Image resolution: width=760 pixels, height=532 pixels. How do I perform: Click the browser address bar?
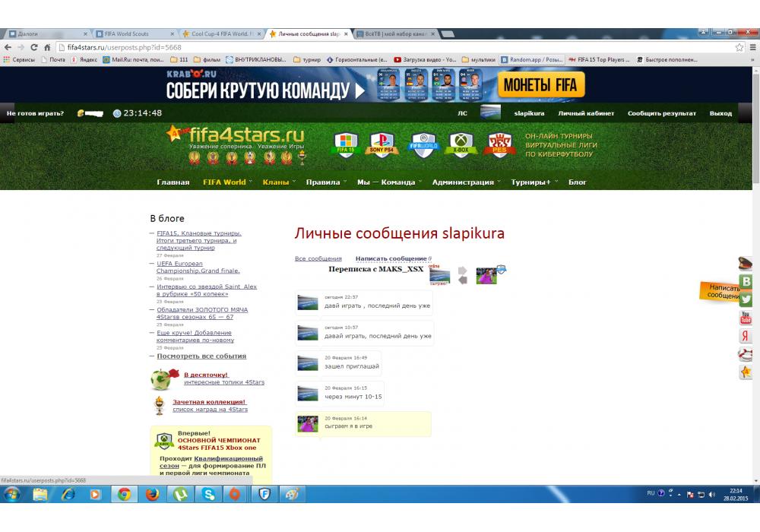coord(380,47)
